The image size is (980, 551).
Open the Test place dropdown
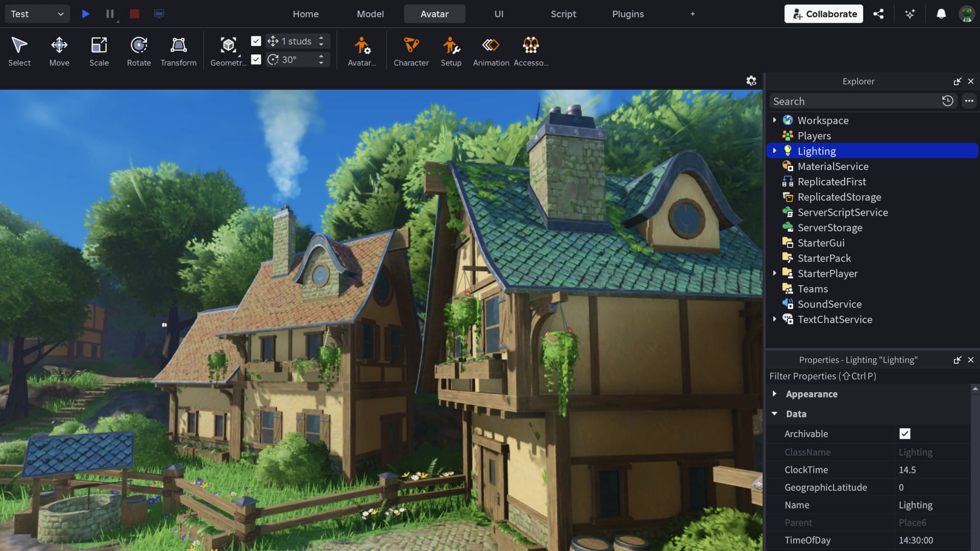[36, 14]
